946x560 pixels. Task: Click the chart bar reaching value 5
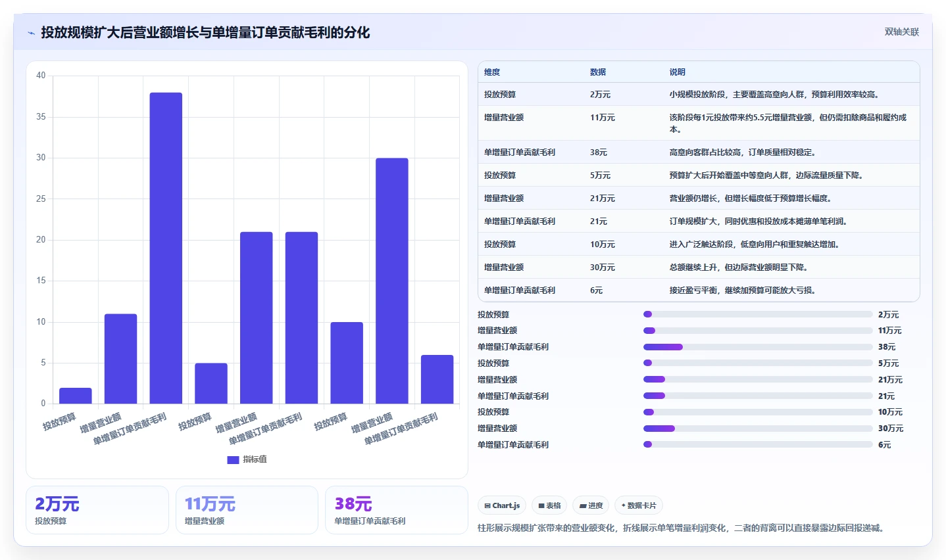[211, 383]
